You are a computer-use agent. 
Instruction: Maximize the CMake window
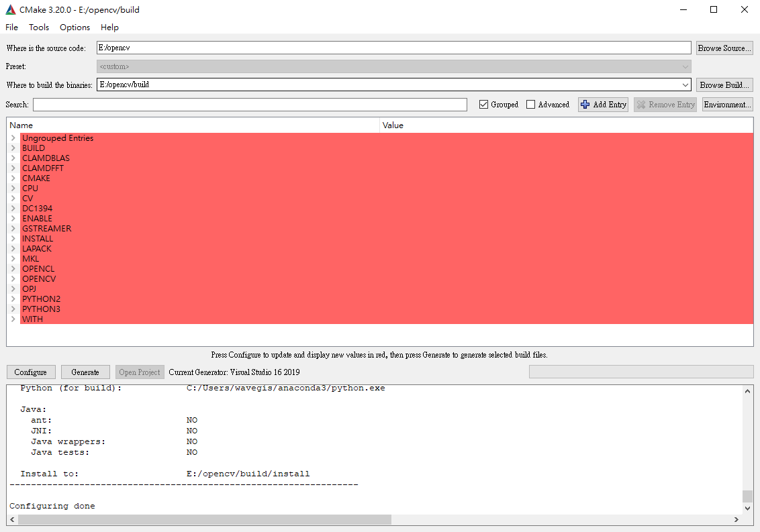point(714,9)
